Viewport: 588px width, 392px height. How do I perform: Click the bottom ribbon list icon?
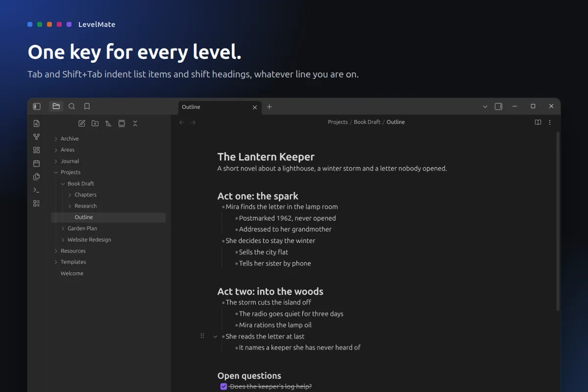click(36, 203)
